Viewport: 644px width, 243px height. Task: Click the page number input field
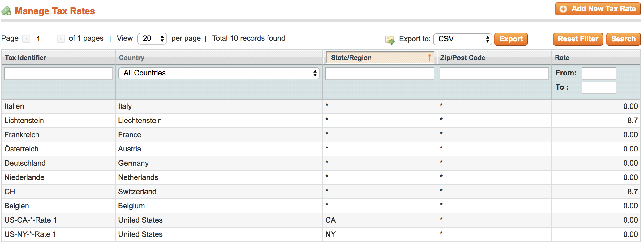(44, 39)
